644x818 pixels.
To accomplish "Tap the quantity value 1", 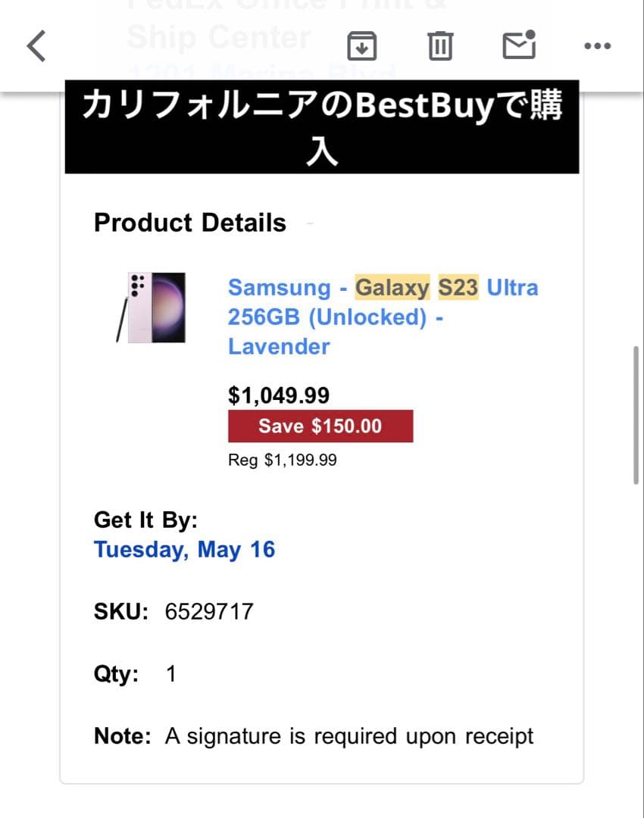I will tap(170, 673).
